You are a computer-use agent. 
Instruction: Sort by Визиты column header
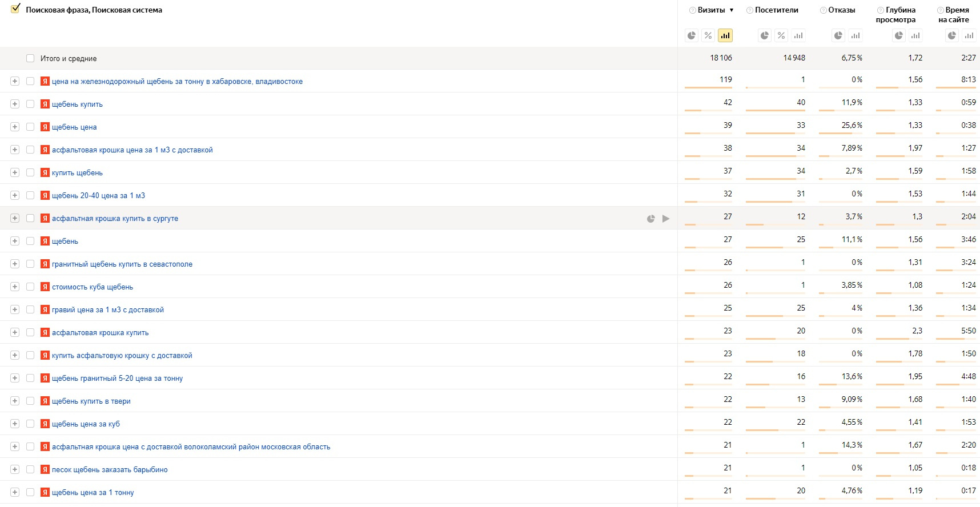pos(711,10)
